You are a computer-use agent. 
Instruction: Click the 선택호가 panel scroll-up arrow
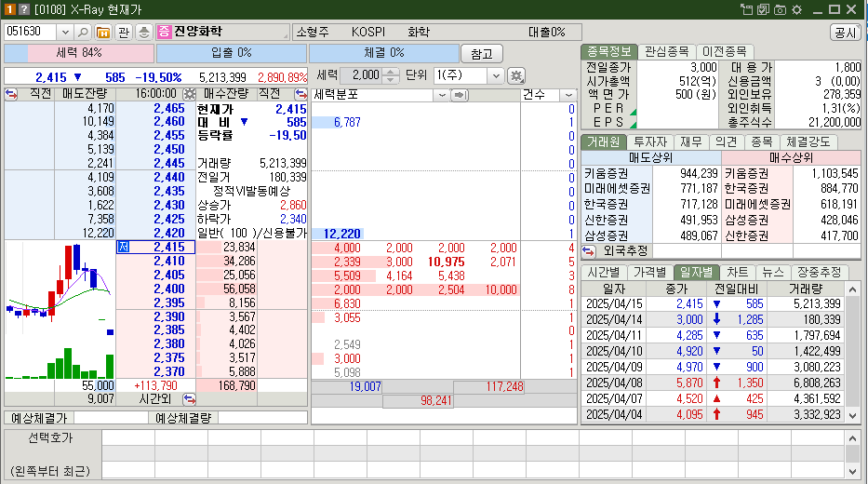pos(852,438)
